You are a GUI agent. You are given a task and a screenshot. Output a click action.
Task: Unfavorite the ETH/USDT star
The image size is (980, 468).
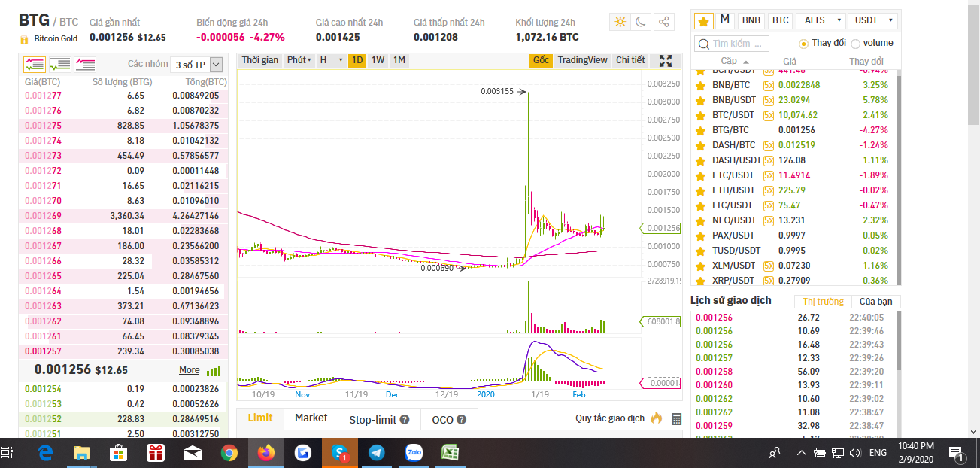pyautogui.click(x=701, y=190)
